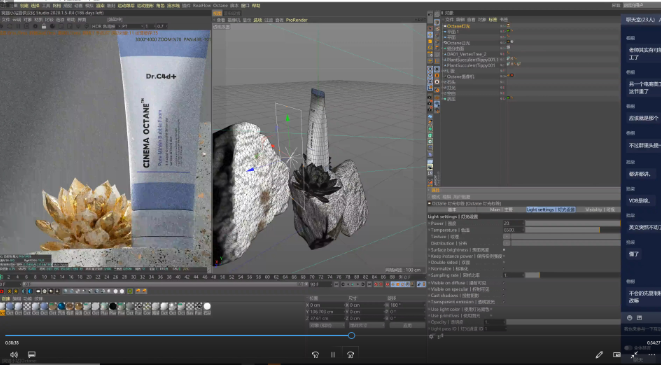Toggle the Visible on specular checkbox

tap(504, 289)
